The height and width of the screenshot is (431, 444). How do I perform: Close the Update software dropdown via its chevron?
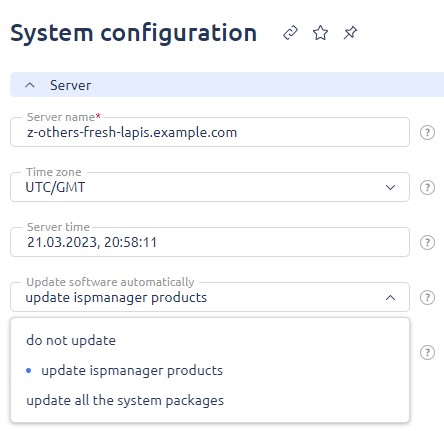pyautogui.click(x=390, y=297)
